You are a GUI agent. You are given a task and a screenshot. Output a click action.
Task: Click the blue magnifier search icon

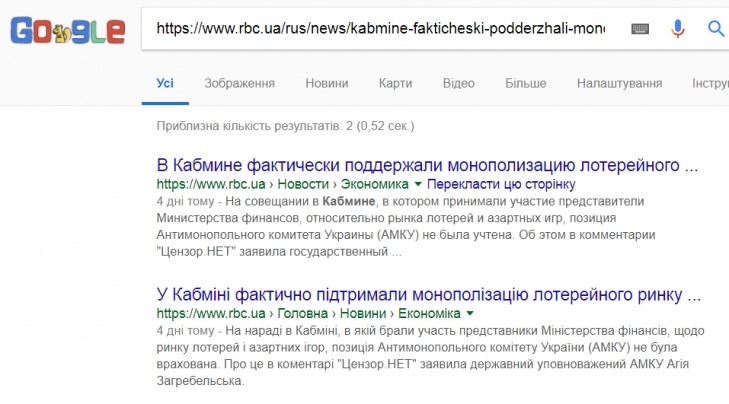point(716,29)
